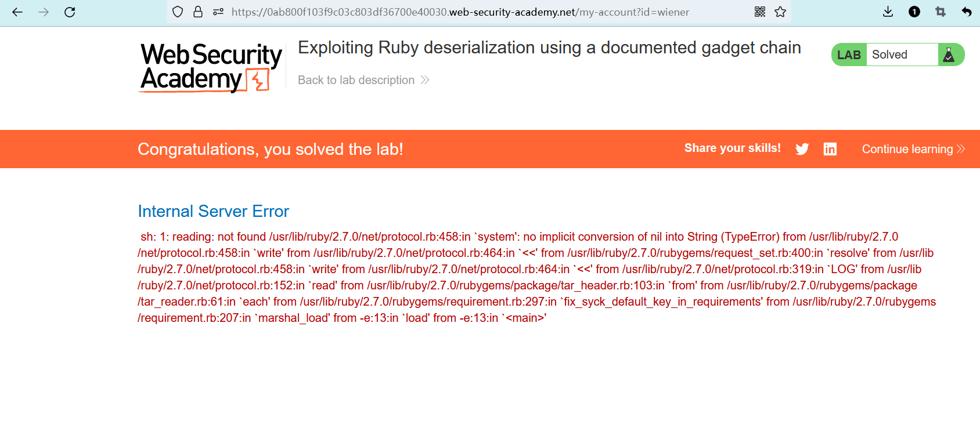Click the browser forward arrow
The height and width of the screenshot is (428, 980).
point(44,12)
